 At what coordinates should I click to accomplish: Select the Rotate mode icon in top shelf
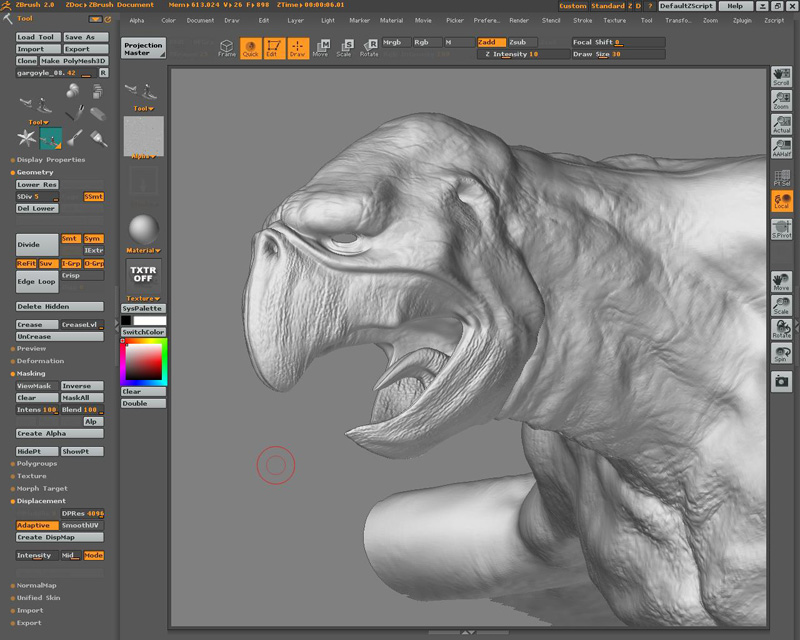pyautogui.click(x=369, y=48)
